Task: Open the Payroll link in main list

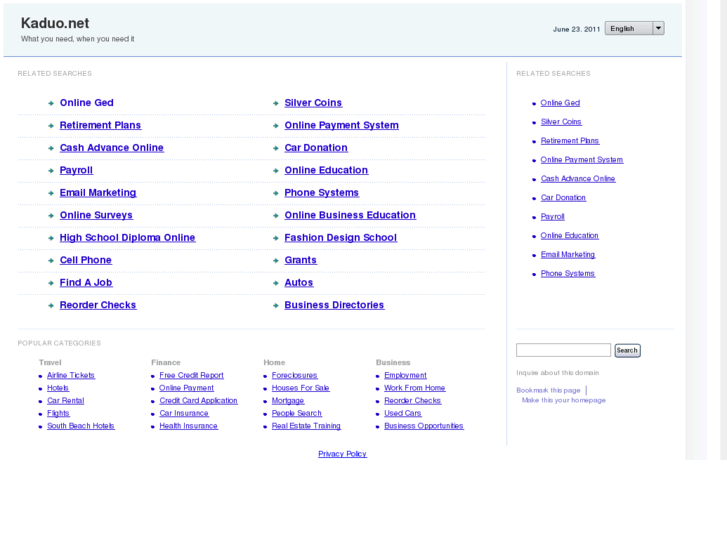Action: tap(76, 170)
